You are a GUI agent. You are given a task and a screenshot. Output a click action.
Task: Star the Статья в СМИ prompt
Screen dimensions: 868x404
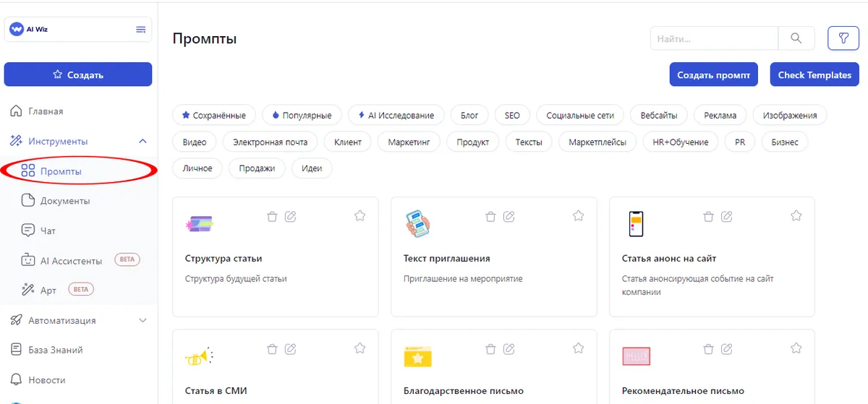pyautogui.click(x=359, y=348)
